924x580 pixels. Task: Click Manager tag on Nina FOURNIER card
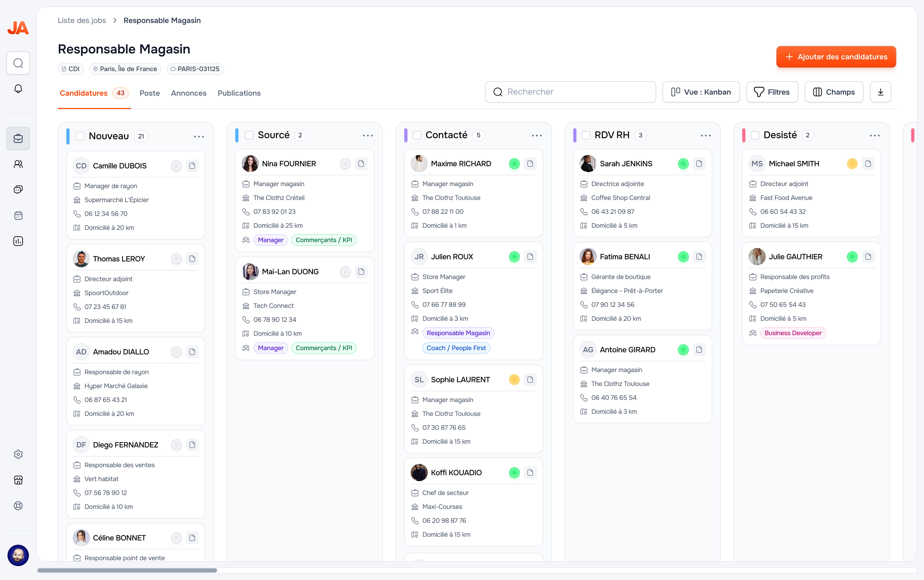271,240
